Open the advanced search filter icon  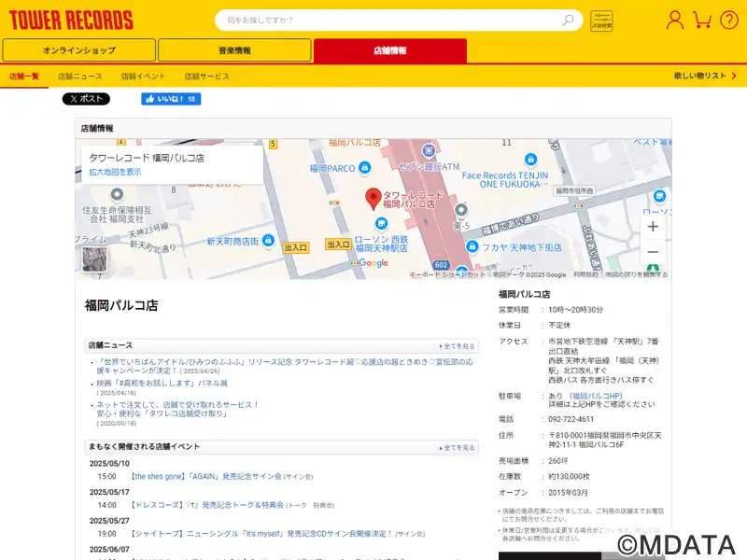click(x=601, y=21)
